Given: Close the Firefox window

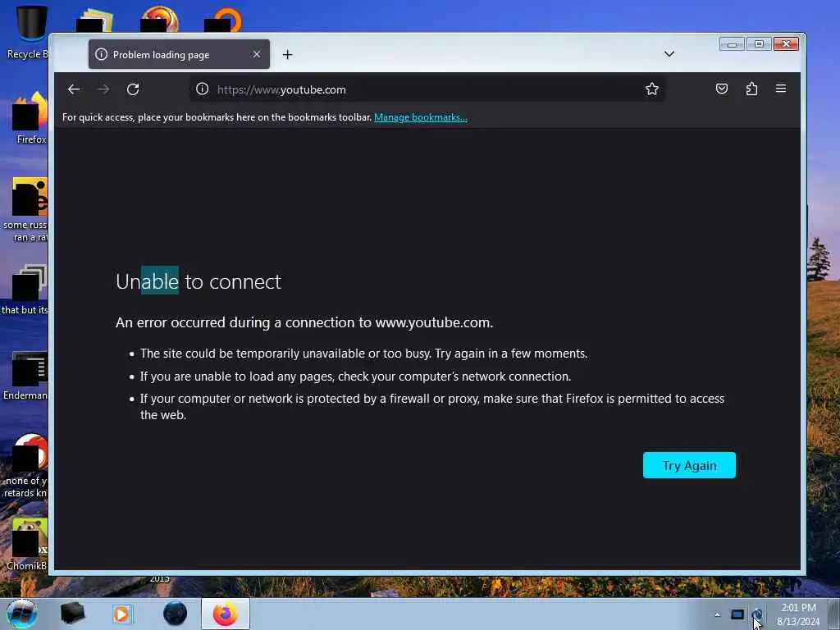Looking at the screenshot, I should tap(786, 44).
